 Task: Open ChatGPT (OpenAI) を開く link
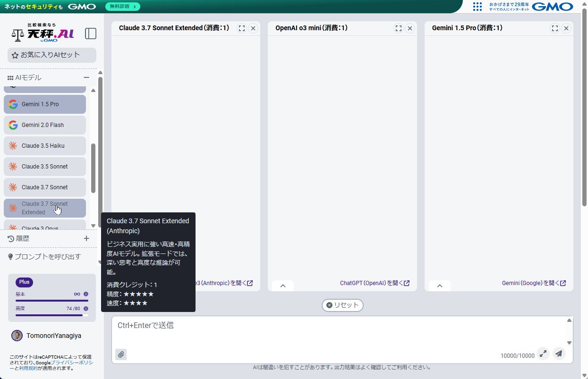coord(375,283)
